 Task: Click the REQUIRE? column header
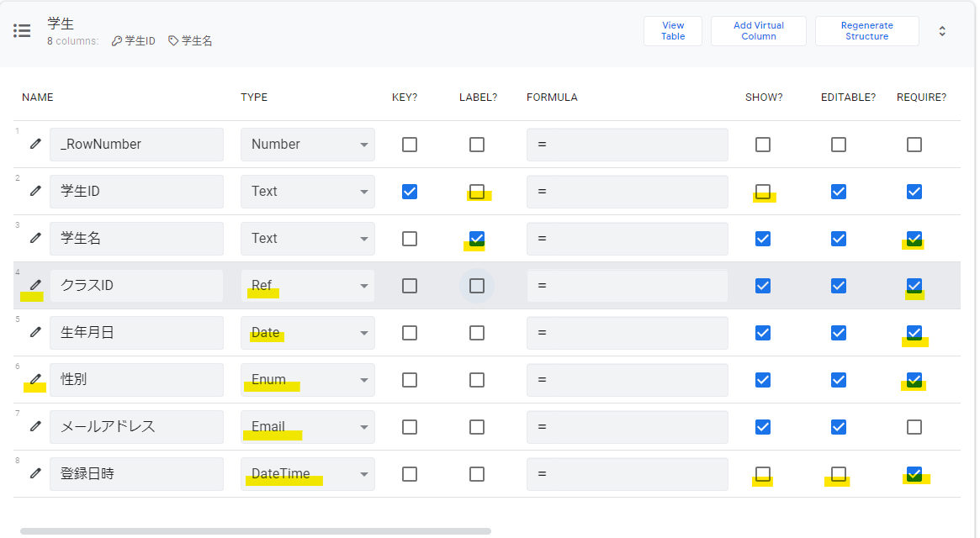pyautogui.click(x=921, y=98)
